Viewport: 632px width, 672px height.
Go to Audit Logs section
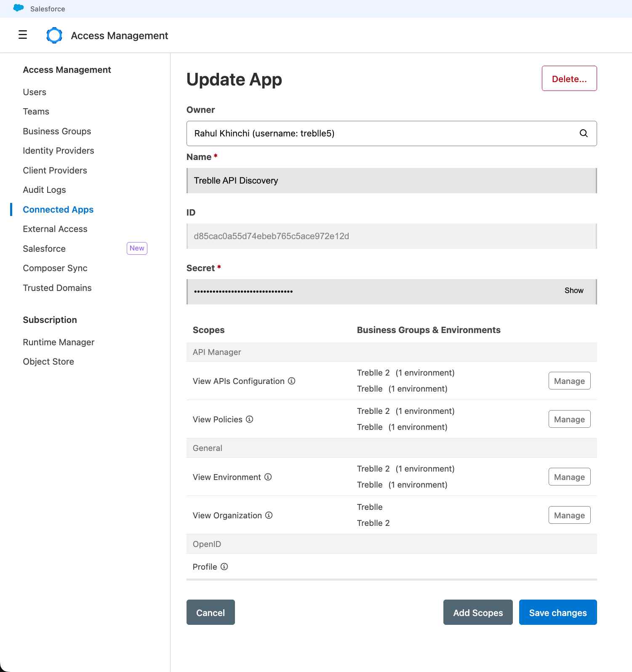pos(44,190)
